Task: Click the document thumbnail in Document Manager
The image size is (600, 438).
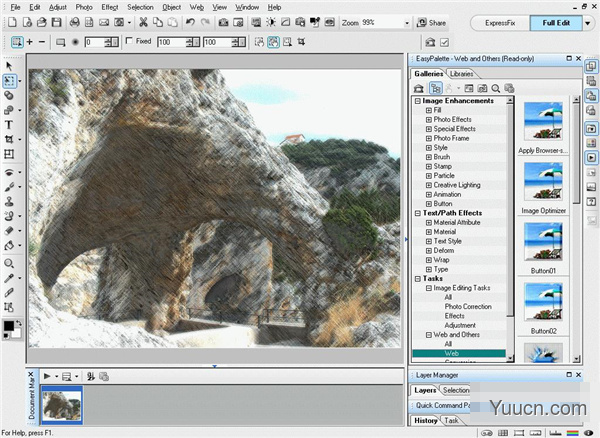Action: (62, 405)
